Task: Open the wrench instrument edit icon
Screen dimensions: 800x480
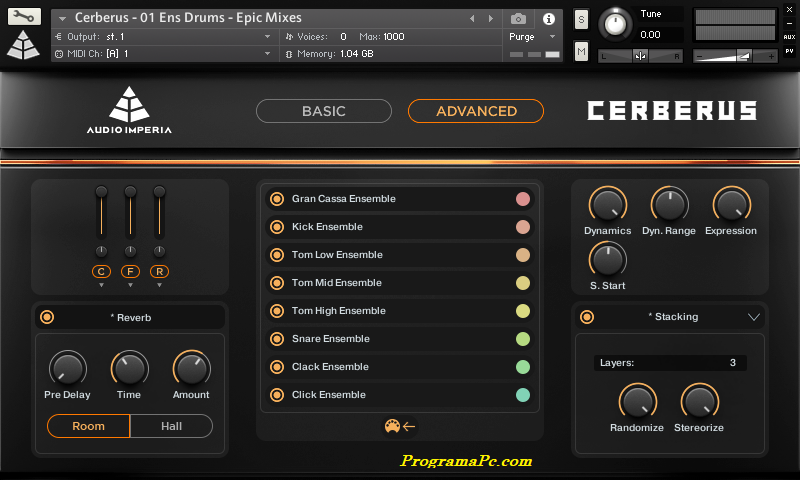Action: (24, 16)
